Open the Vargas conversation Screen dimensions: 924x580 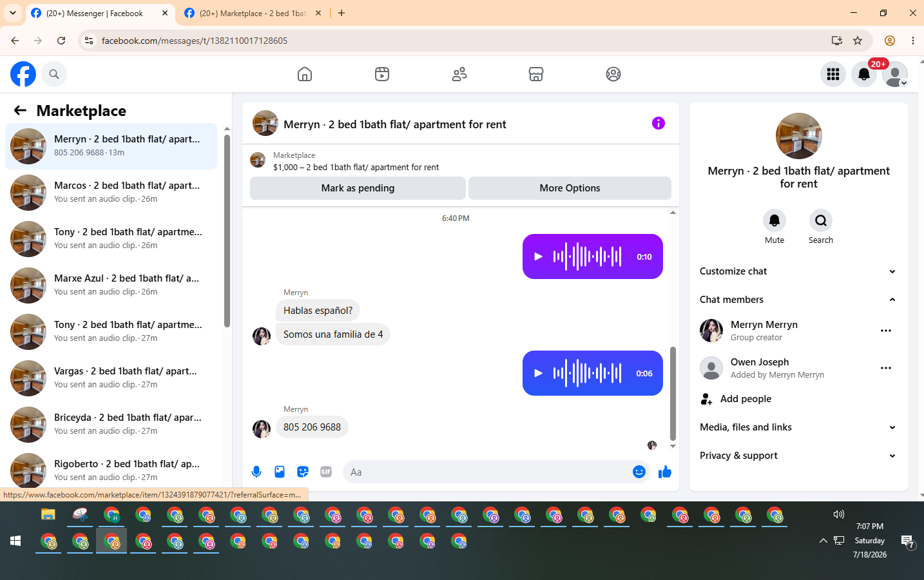pos(111,378)
